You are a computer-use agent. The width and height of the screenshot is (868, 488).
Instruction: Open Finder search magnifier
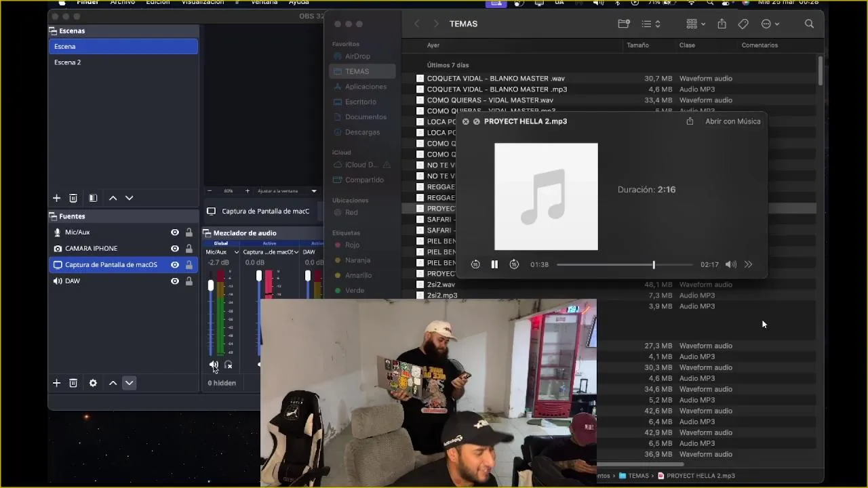point(809,24)
